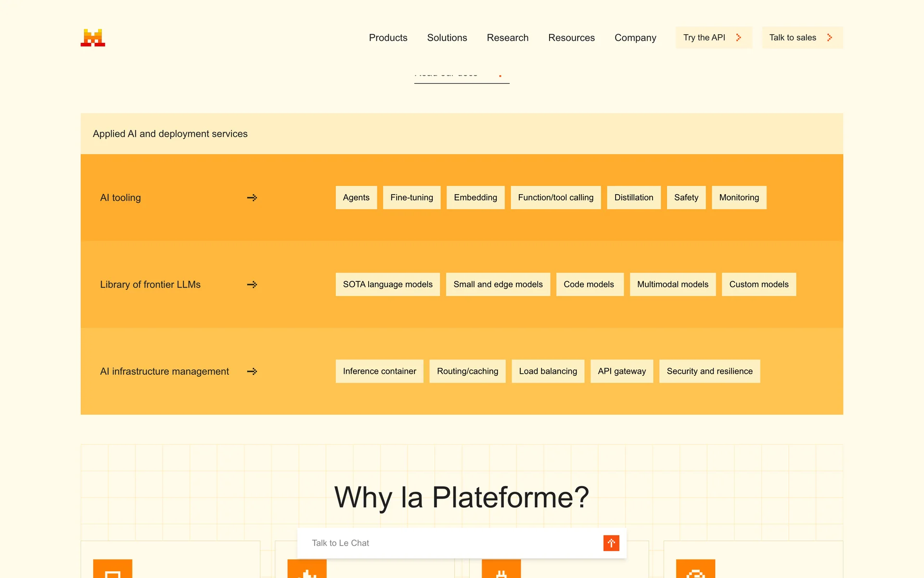Click the Applied AI and deployment services header

point(170,134)
